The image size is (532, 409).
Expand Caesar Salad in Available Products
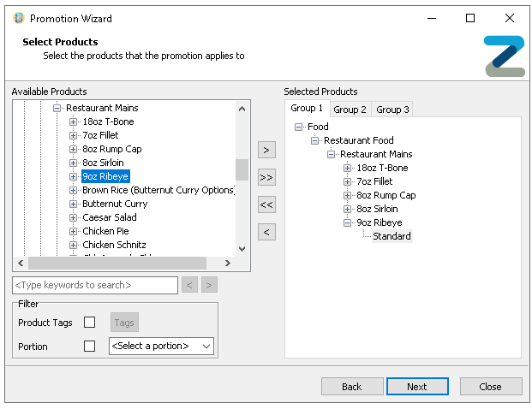(x=74, y=217)
